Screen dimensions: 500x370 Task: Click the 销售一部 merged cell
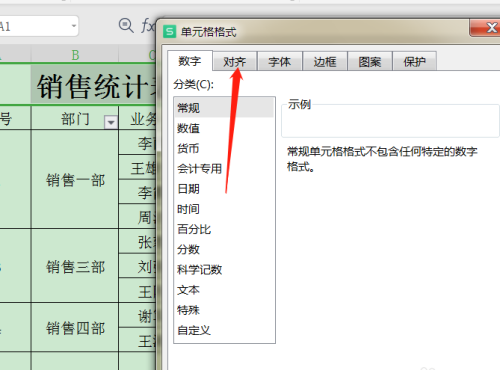(x=75, y=179)
